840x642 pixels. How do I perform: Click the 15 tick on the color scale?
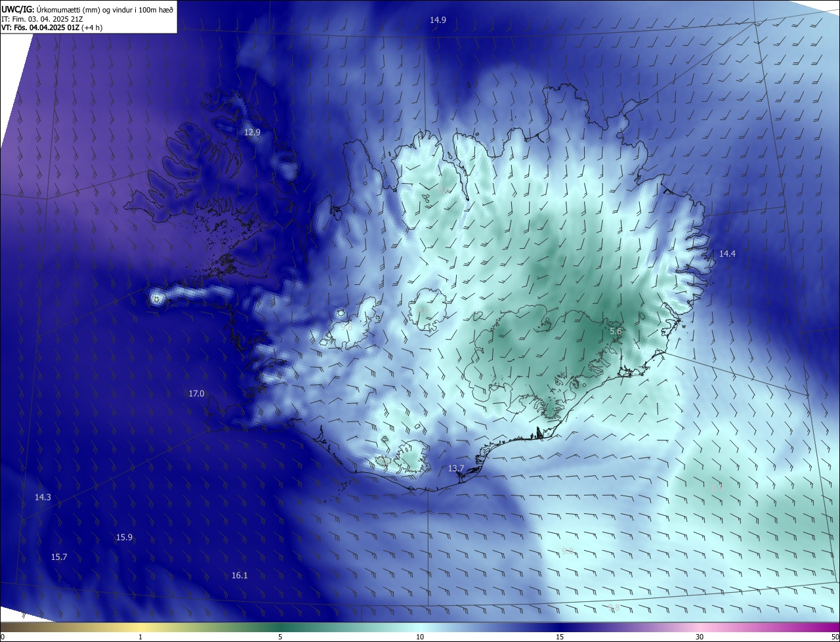(x=560, y=637)
